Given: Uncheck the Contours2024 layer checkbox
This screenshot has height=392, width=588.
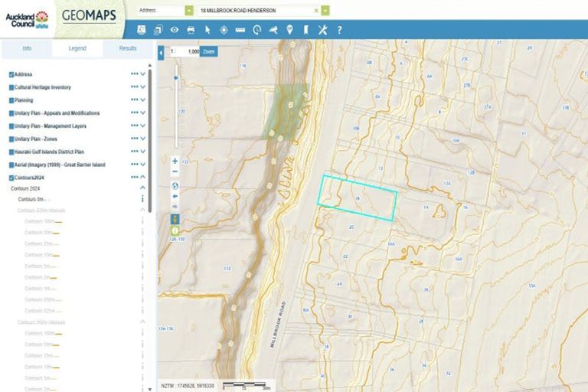Looking at the screenshot, I should coord(11,178).
